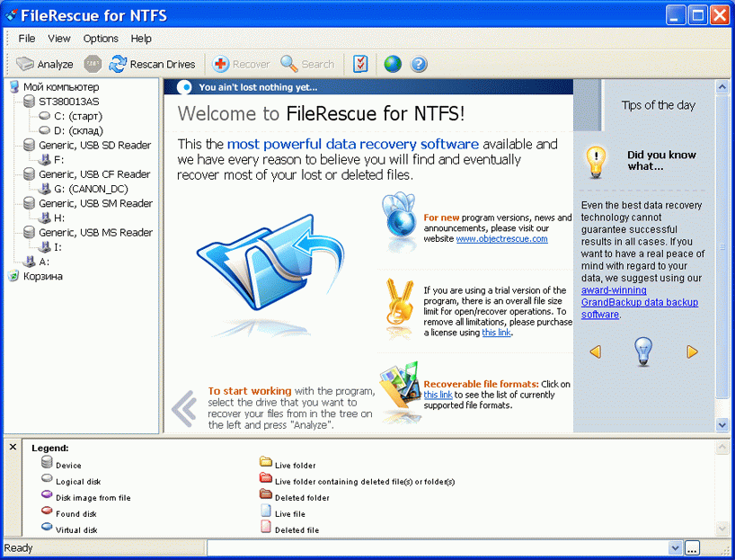Click the Legend panel scroll down arrow
735x560 pixels.
coord(722,529)
